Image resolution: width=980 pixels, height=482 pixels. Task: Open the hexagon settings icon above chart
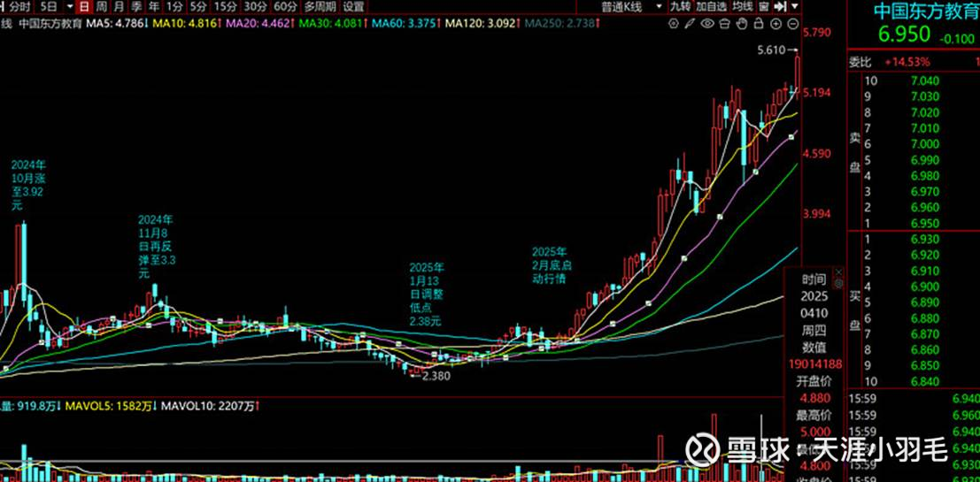point(673,24)
